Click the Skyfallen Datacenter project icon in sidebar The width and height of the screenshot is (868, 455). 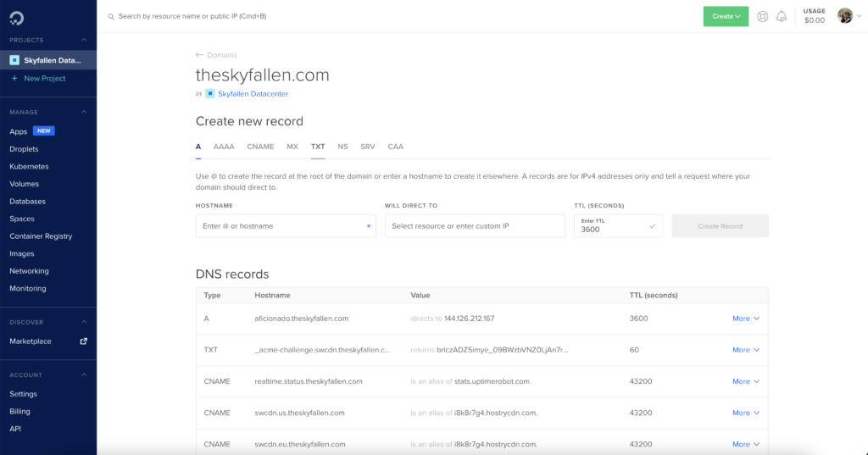(x=14, y=60)
